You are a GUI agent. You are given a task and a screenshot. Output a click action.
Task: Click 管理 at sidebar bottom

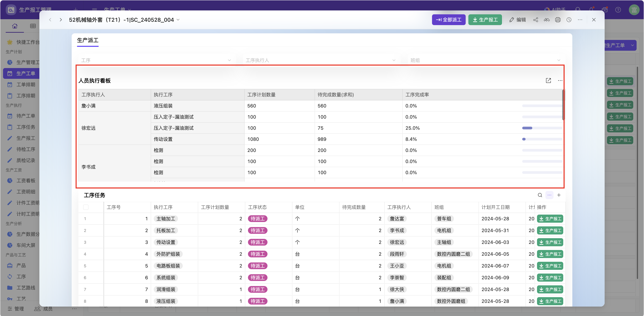16,309
